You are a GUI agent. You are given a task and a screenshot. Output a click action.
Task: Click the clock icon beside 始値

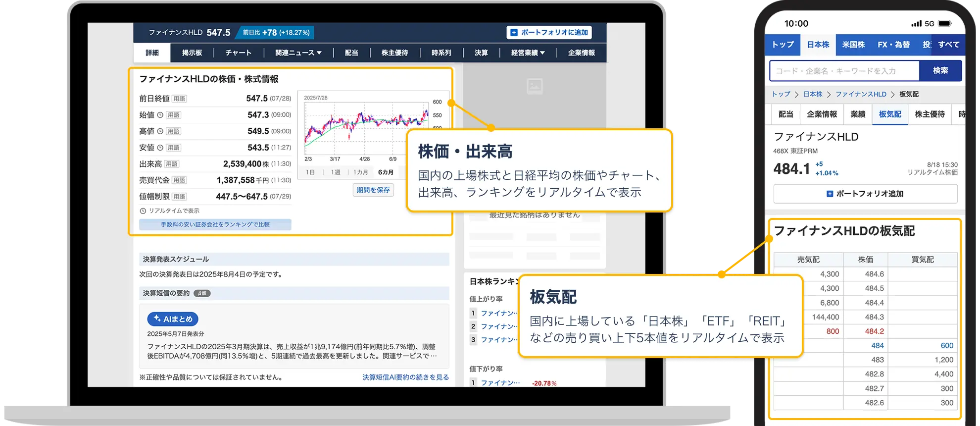(x=160, y=115)
